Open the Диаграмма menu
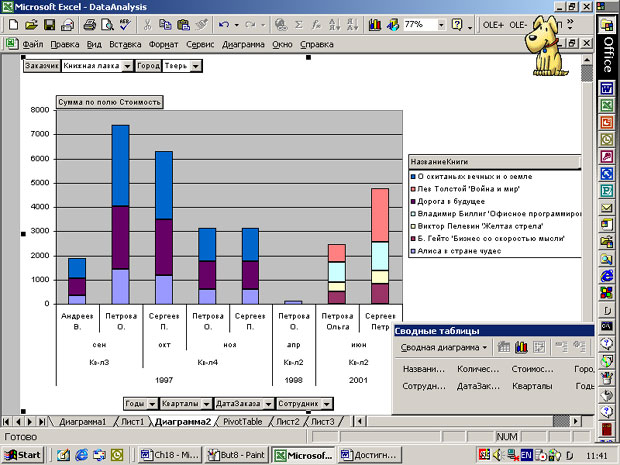The image size is (620, 465). [x=243, y=45]
